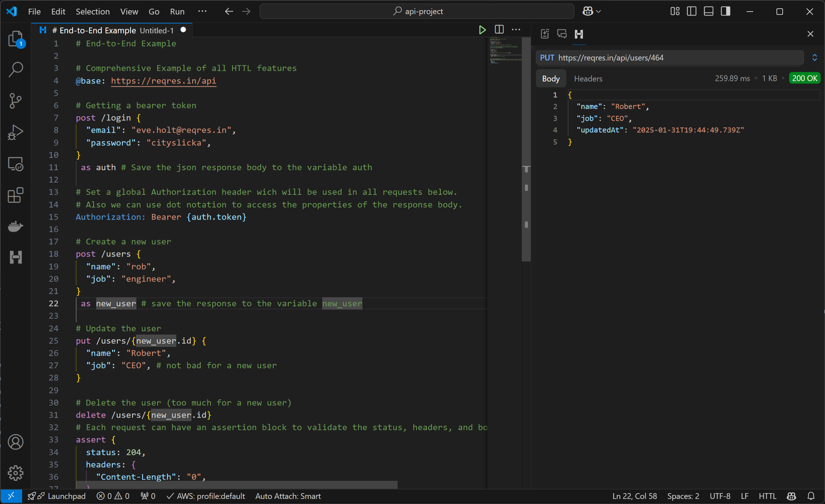Open the Source Control view
The height and width of the screenshot is (504, 825).
pyautogui.click(x=16, y=101)
